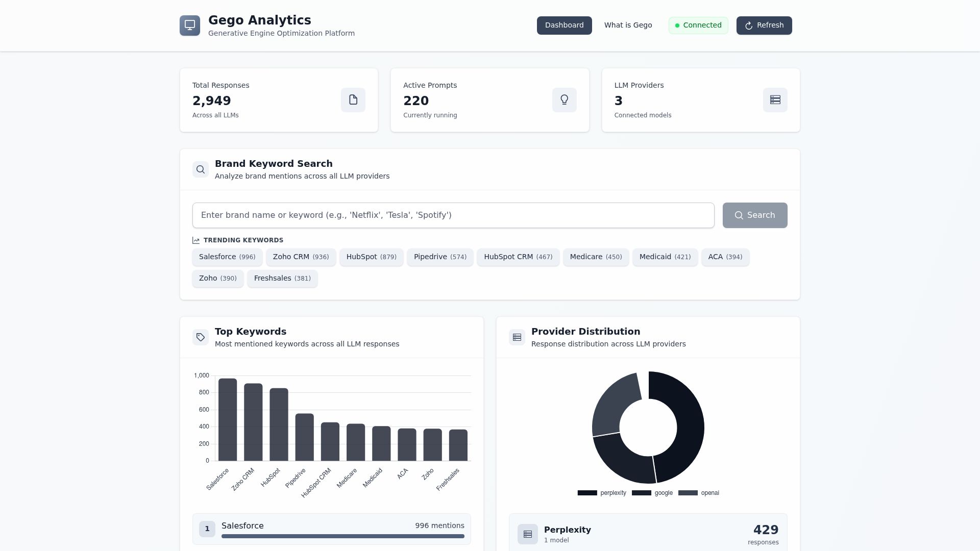Screen dimensions: 980x551
Task: Click the tag icon beside Top Keywords
Action: coord(201,337)
